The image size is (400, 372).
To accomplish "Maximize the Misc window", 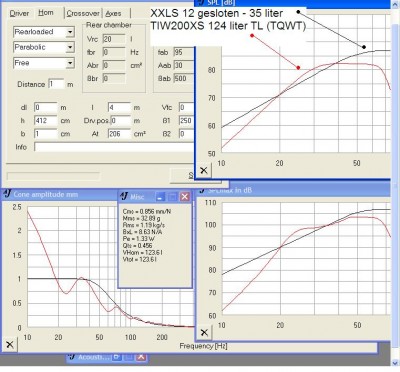I will (172, 197).
